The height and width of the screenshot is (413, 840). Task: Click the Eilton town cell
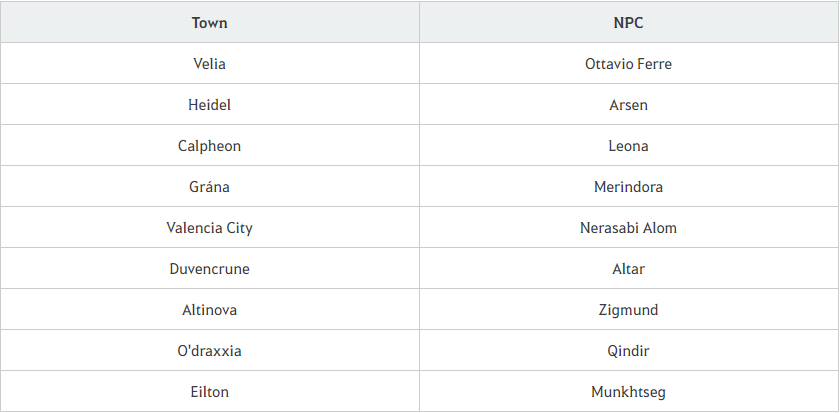tap(209, 392)
